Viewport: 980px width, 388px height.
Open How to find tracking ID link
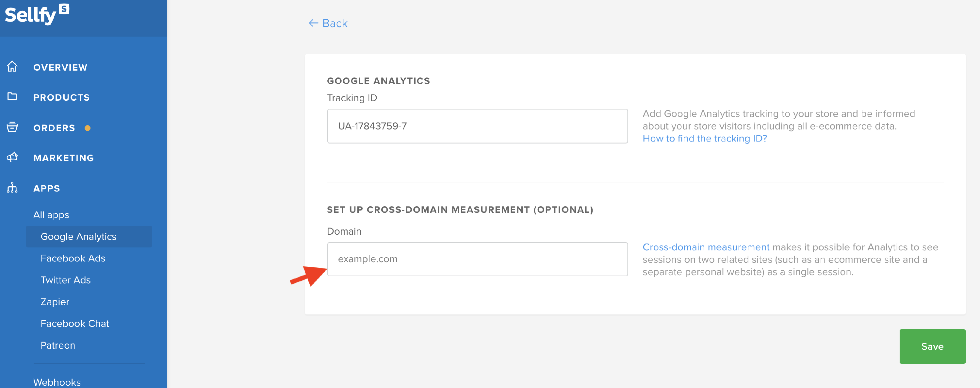pyautogui.click(x=705, y=139)
